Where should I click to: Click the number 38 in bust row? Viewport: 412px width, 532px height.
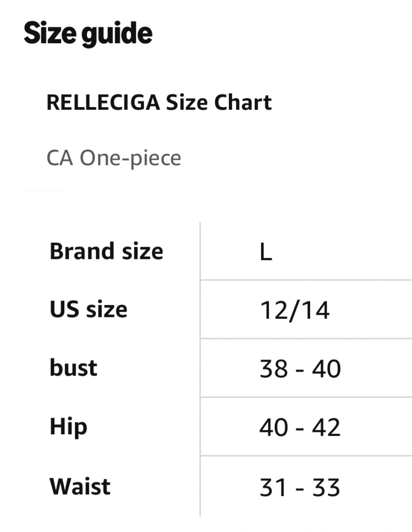[x=274, y=369]
